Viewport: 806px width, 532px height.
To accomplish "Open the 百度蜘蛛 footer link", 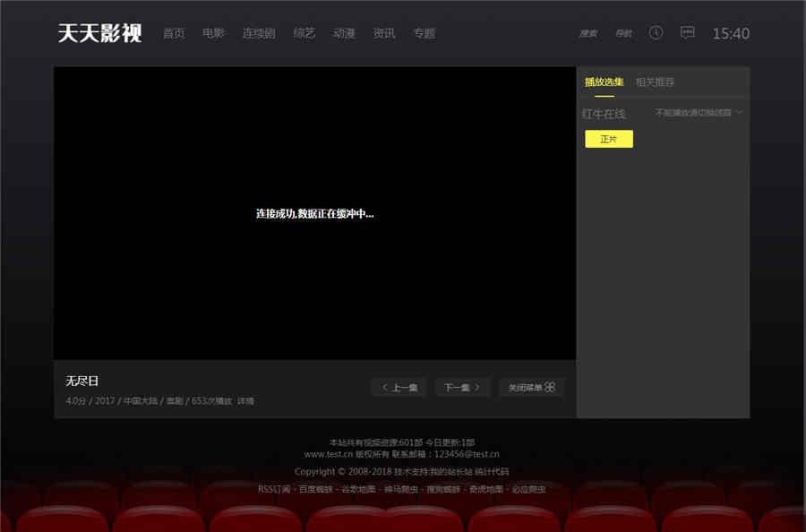I will pyautogui.click(x=315, y=489).
